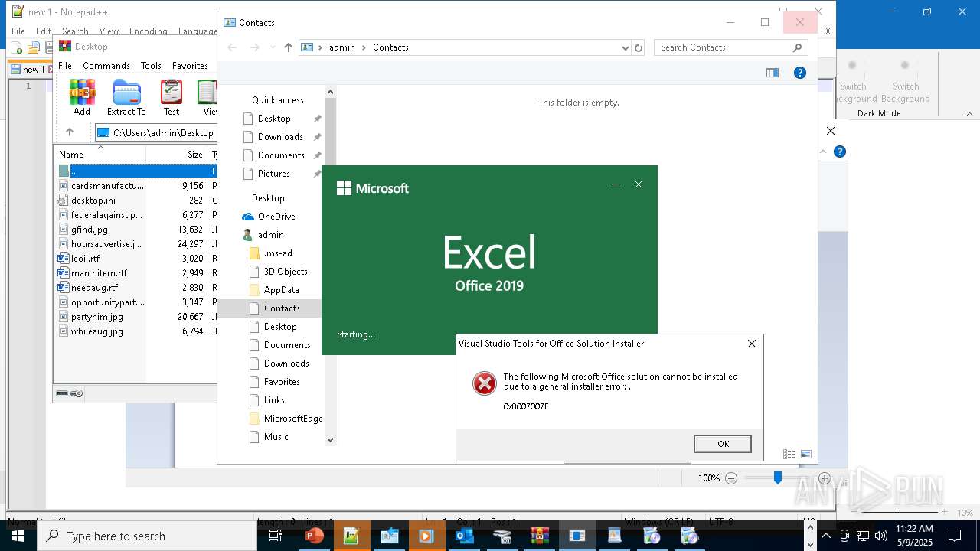Select marchitem.rtf in WinRAR list
Image resolution: width=980 pixels, height=551 pixels.
click(x=99, y=273)
